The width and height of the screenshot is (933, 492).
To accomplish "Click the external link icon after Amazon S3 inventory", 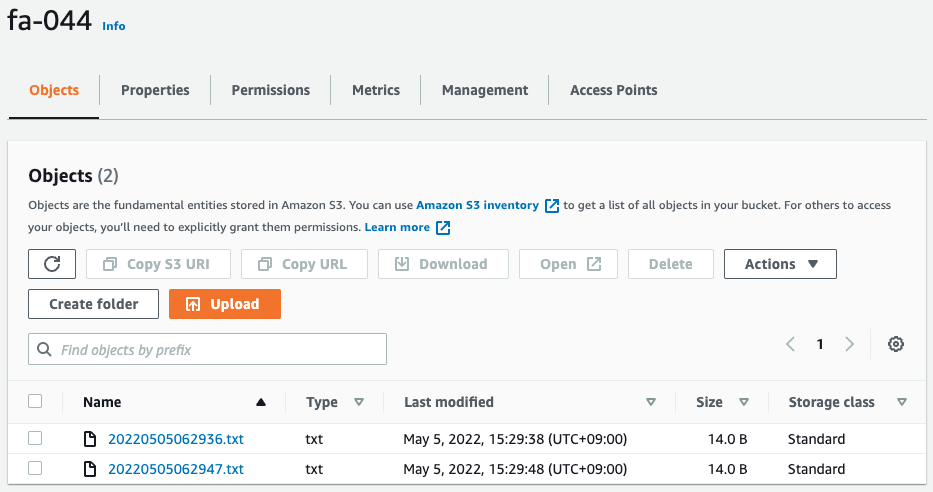I will pos(552,206).
